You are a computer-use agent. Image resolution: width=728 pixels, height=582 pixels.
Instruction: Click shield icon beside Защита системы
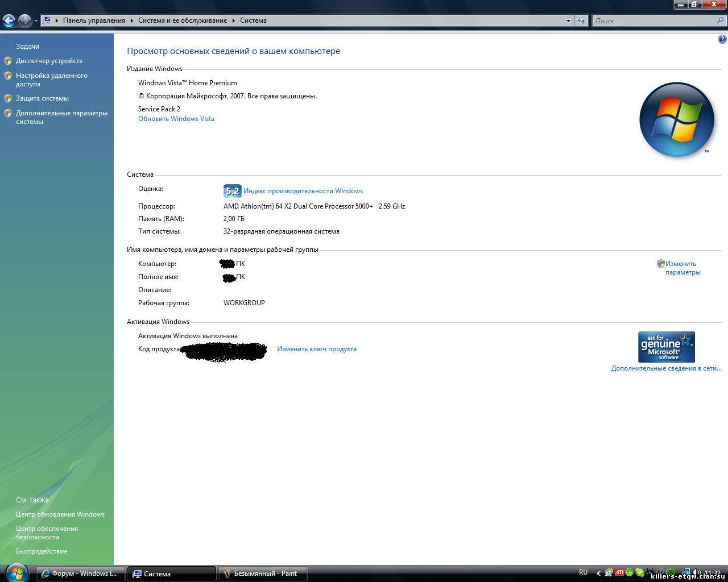point(8,98)
